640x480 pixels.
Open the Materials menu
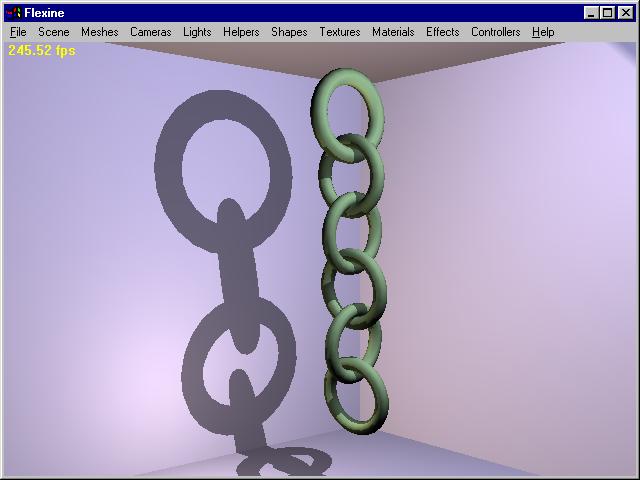(x=393, y=32)
